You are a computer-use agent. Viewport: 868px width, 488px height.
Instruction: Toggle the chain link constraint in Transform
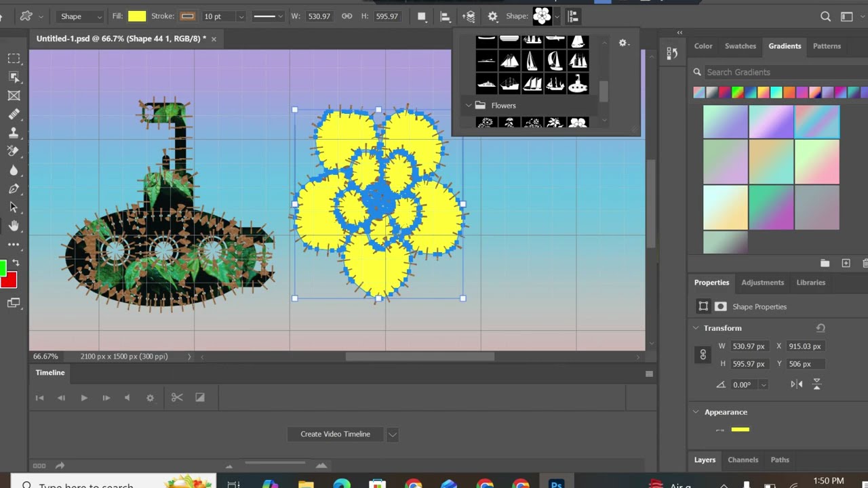[703, 354]
